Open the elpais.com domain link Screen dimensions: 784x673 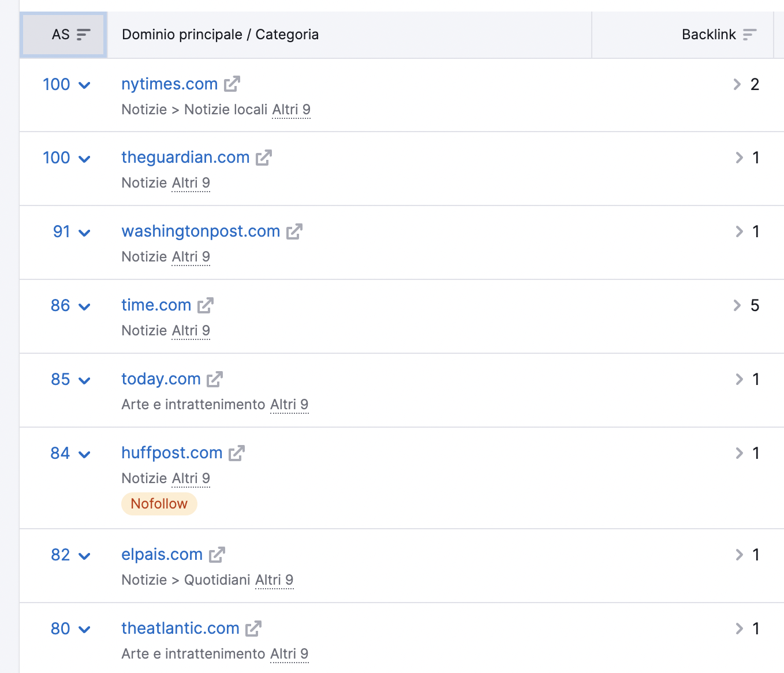pyautogui.click(x=162, y=555)
